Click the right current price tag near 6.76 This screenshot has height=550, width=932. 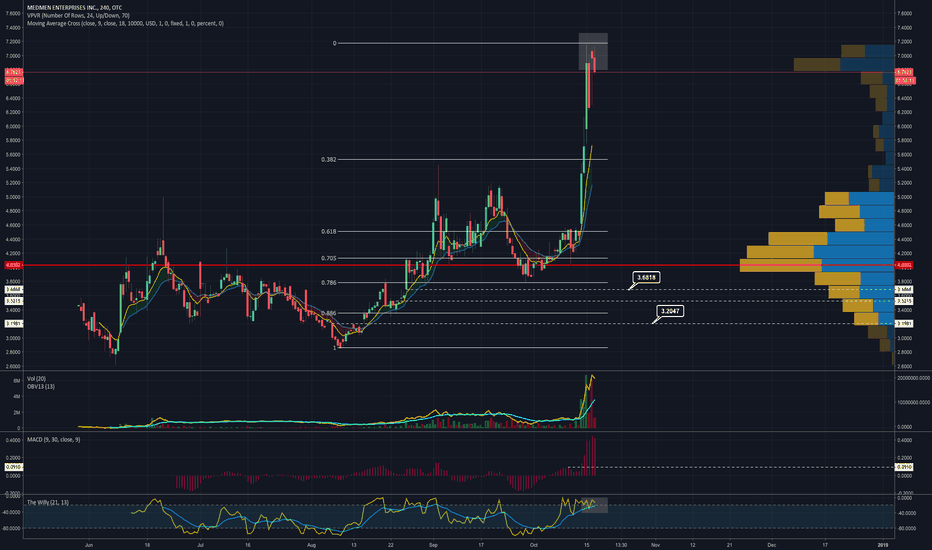[x=904, y=72]
